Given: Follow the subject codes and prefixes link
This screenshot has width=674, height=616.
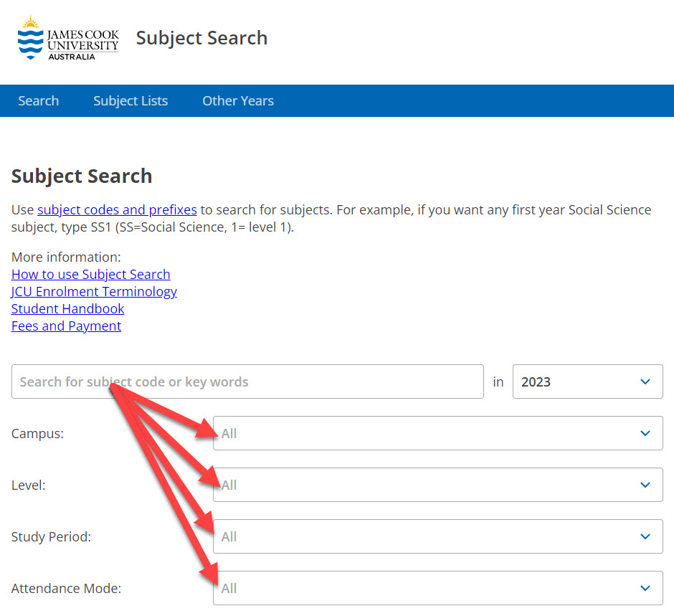Looking at the screenshot, I should [117, 210].
